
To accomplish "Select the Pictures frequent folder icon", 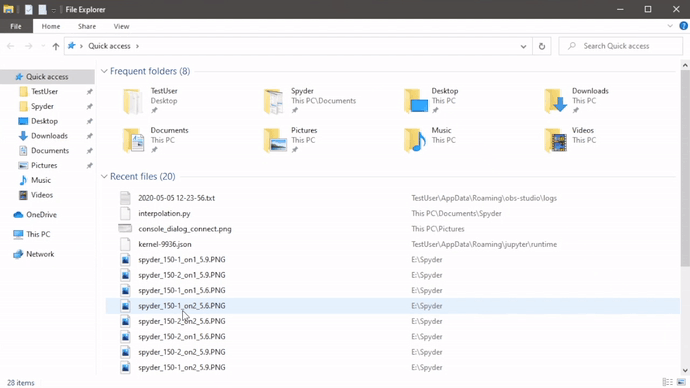I will click(x=275, y=140).
